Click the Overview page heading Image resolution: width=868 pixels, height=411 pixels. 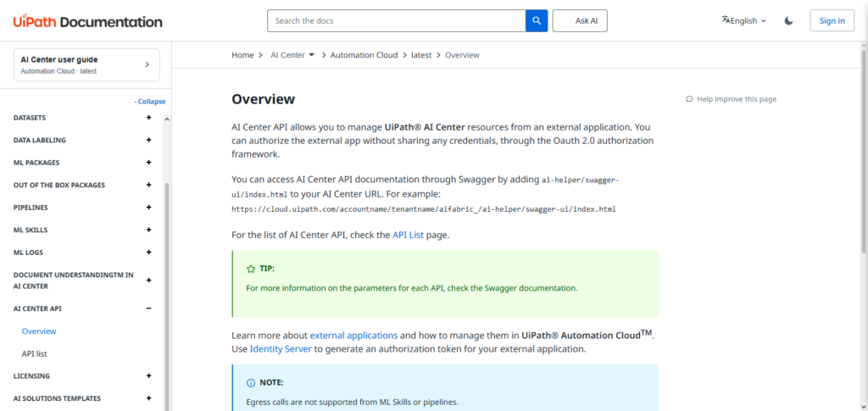(x=263, y=99)
